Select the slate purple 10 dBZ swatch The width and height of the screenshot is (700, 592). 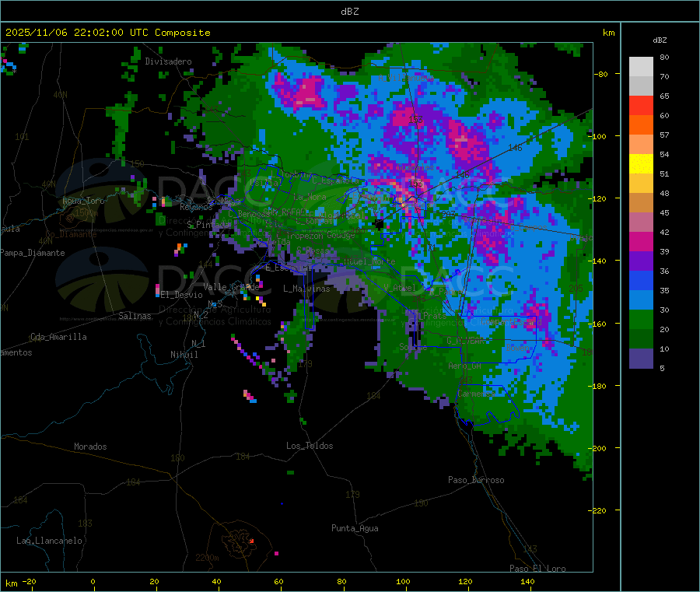[641, 359]
